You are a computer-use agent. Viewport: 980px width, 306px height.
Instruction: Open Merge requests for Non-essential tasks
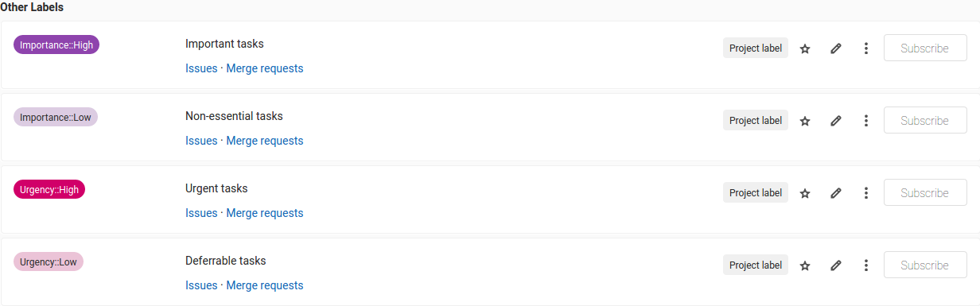[x=265, y=141]
